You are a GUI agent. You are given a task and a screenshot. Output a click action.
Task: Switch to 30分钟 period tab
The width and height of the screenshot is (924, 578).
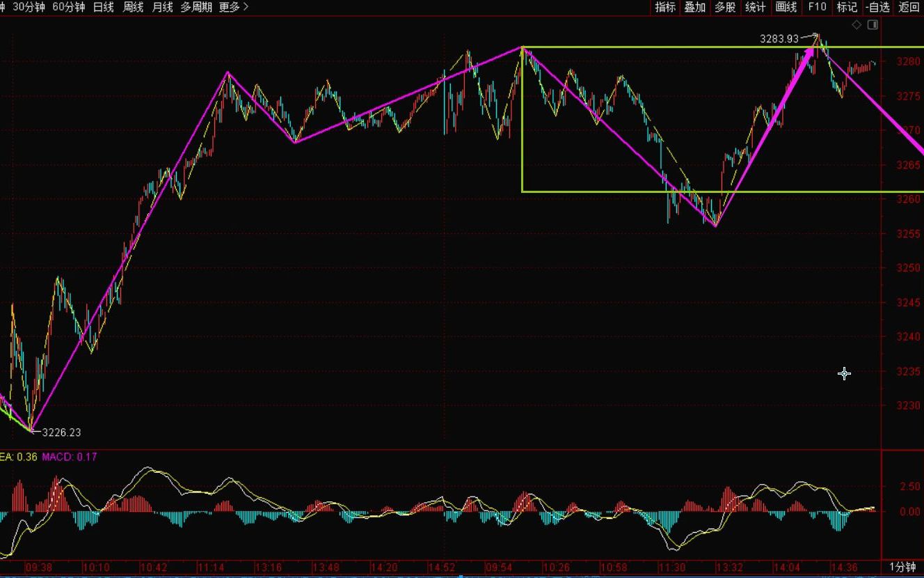(30, 7)
